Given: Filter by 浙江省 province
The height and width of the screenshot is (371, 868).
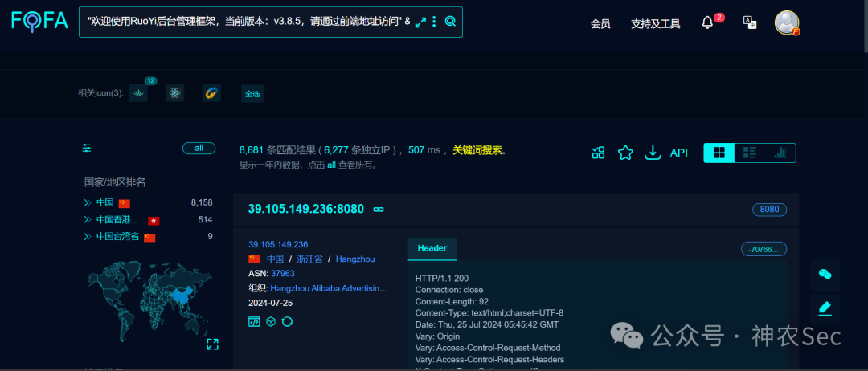Looking at the screenshot, I should pos(309,259).
